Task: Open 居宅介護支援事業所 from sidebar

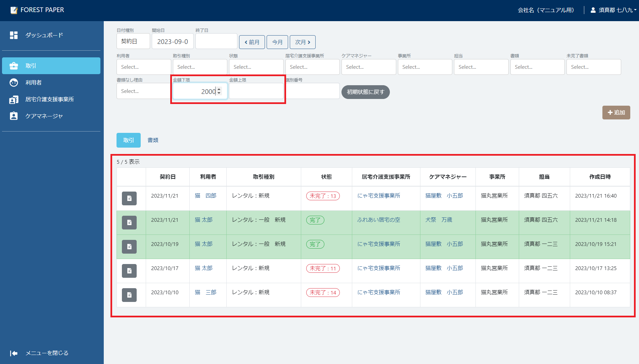Action: pos(49,99)
